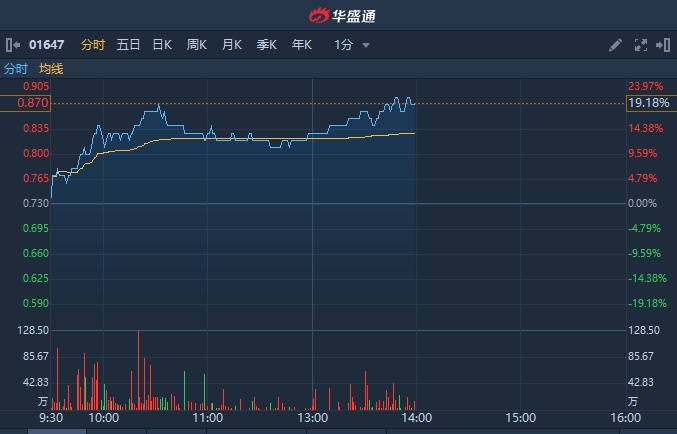This screenshot has width=677, height=434.
Task: Switch to the 分时 chart tab
Action: click(92, 45)
